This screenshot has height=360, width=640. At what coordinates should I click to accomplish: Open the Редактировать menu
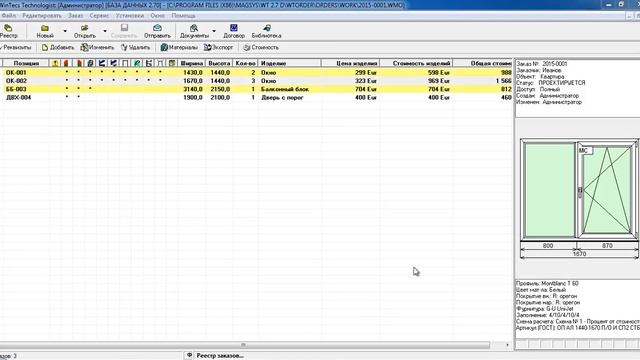(42, 16)
